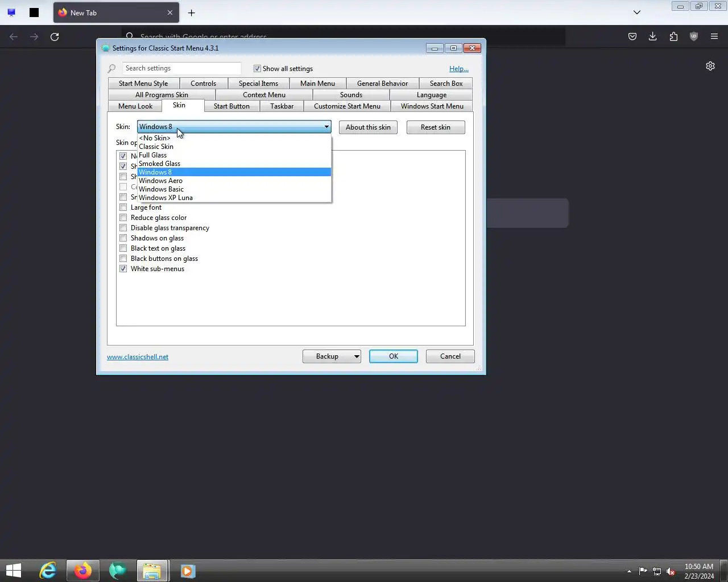The image size is (728, 582).
Task: Pick the Full Glass skin
Action: click(234, 155)
